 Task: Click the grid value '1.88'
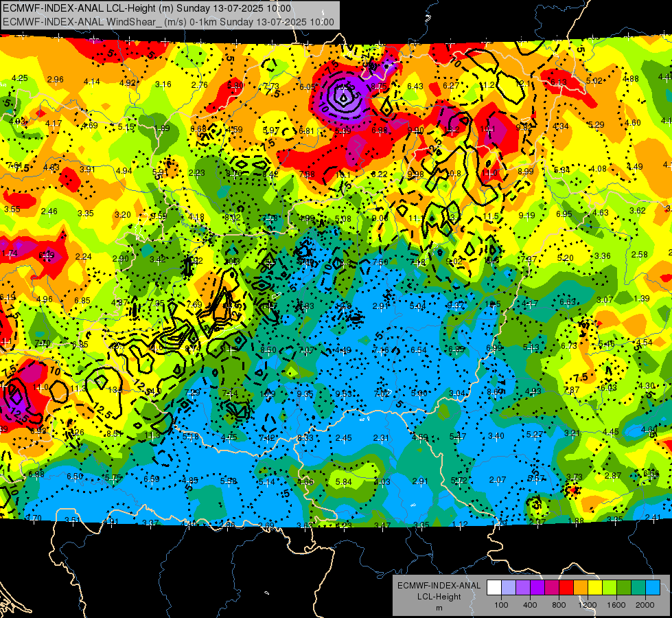click(x=576, y=520)
